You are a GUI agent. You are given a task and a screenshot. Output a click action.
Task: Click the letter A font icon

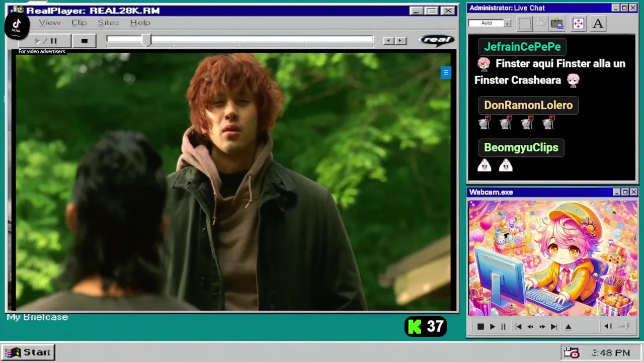598,23
